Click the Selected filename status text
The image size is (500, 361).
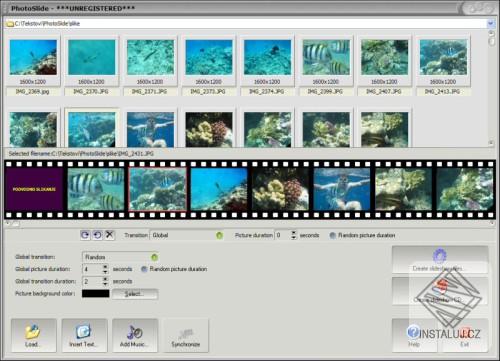coord(81,154)
